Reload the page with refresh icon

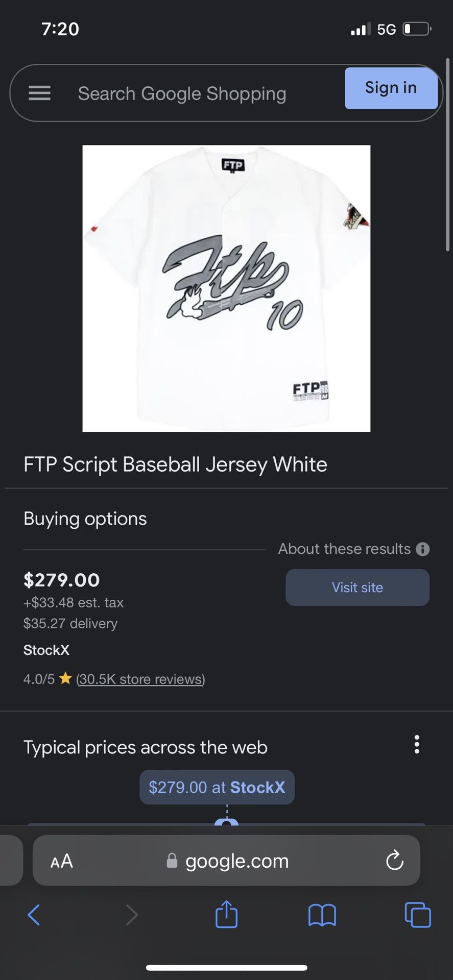coord(394,861)
